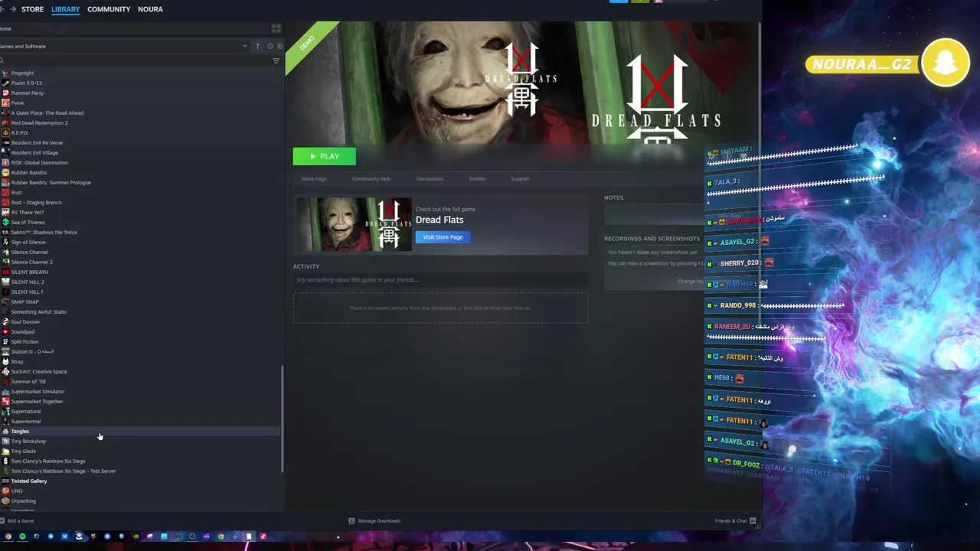Go forward with the forward arrow
Screen dimensions: 980x551
pos(13,9)
